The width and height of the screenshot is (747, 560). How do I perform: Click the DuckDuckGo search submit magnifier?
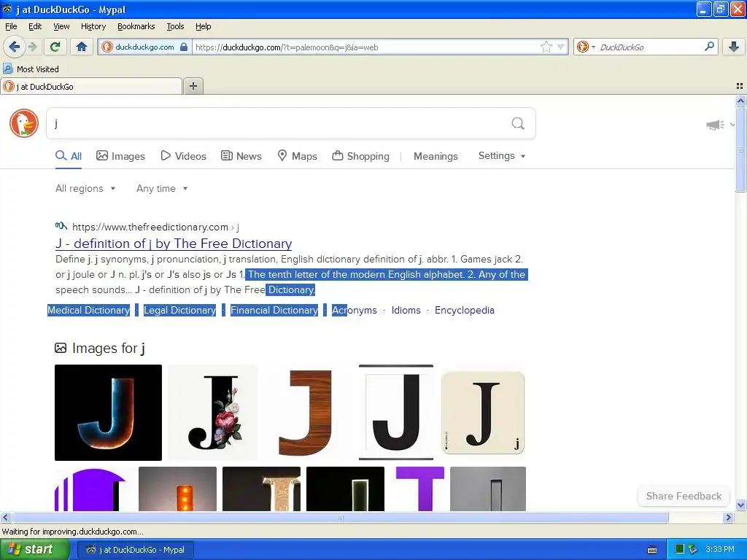518,124
